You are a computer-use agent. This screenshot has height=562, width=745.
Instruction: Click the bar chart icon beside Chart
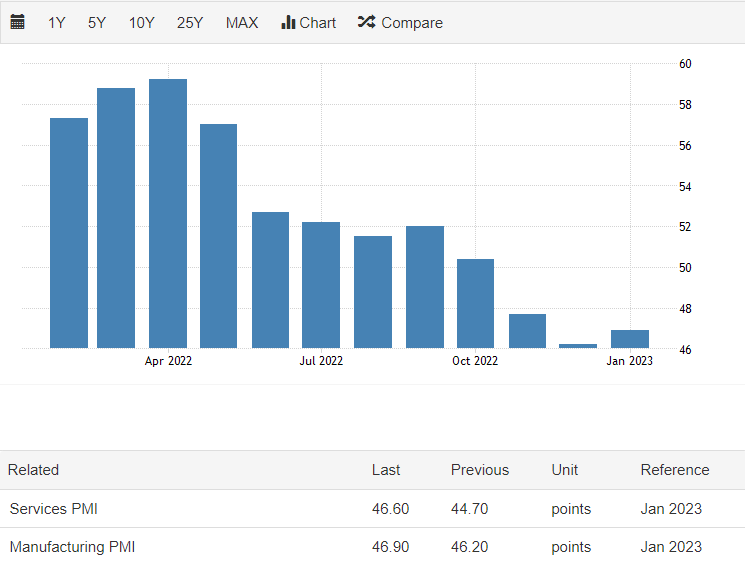tap(288, 22)
